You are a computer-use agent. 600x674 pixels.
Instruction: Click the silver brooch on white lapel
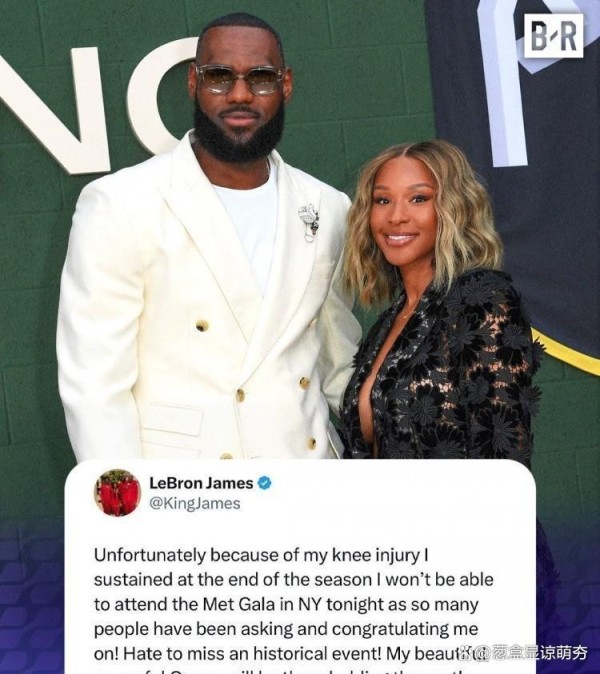(x=309, y=221)
